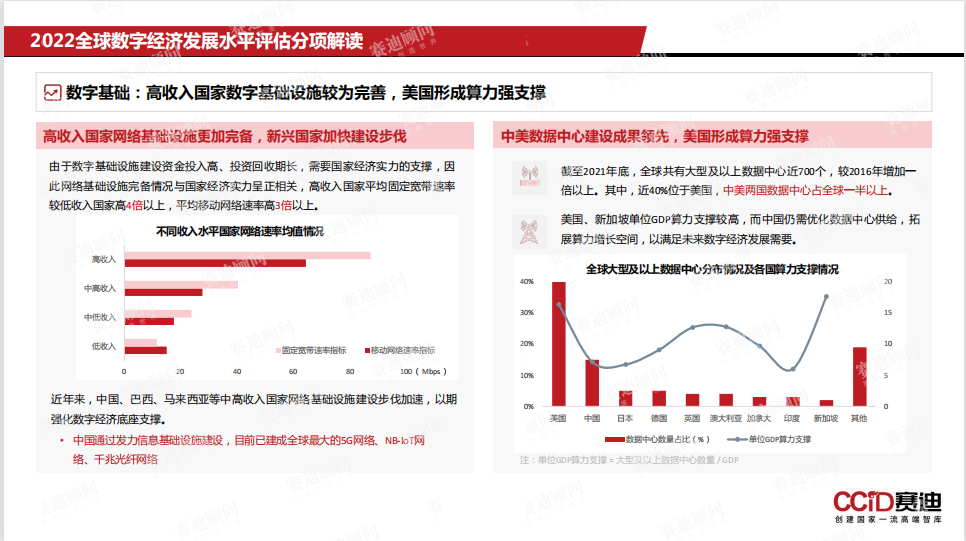Click the red text 中美两国数据中心占全球一半以上
The height and width of the screenshot is (541, 966).
click(808, 190)
